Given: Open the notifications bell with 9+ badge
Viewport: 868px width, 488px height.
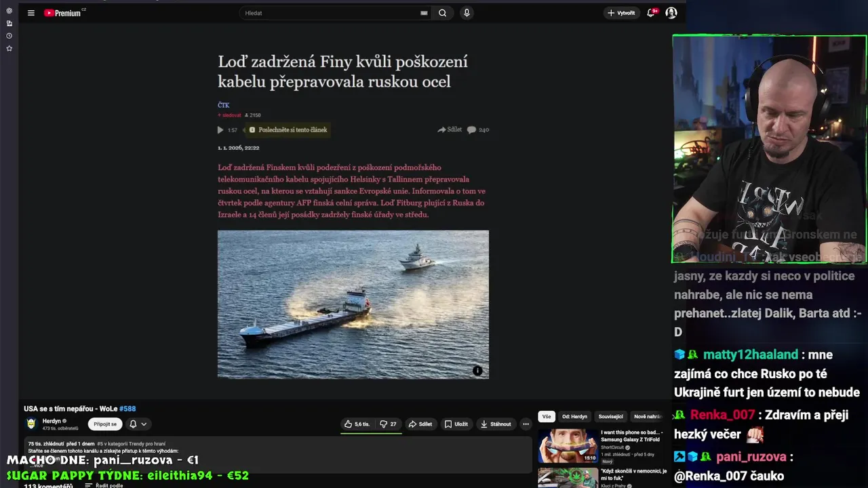Looking at the screenshot, I should click(x=652, y=13).
